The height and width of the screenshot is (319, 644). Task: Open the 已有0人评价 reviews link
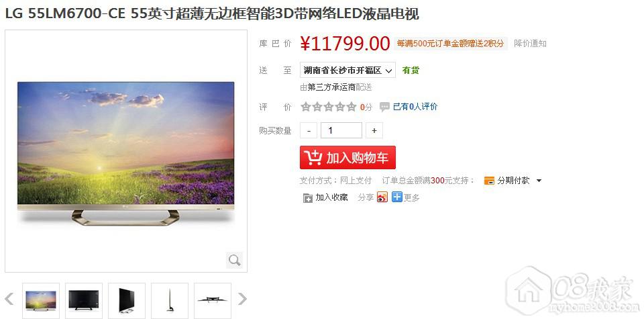[x=415, y=107]
